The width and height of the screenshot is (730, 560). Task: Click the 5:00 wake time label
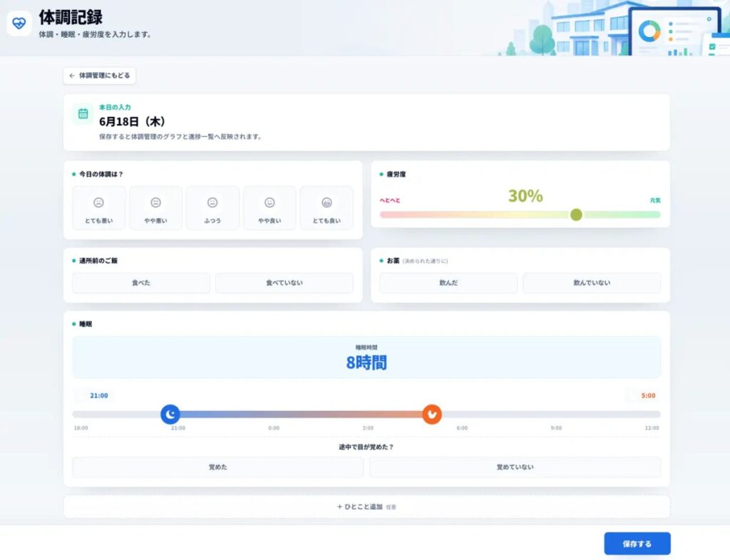point(648,395)
